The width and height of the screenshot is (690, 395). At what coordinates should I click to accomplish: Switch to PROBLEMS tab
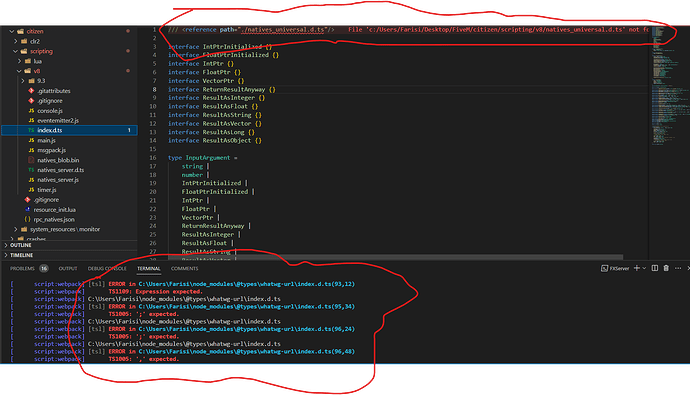tap(22, 268)
